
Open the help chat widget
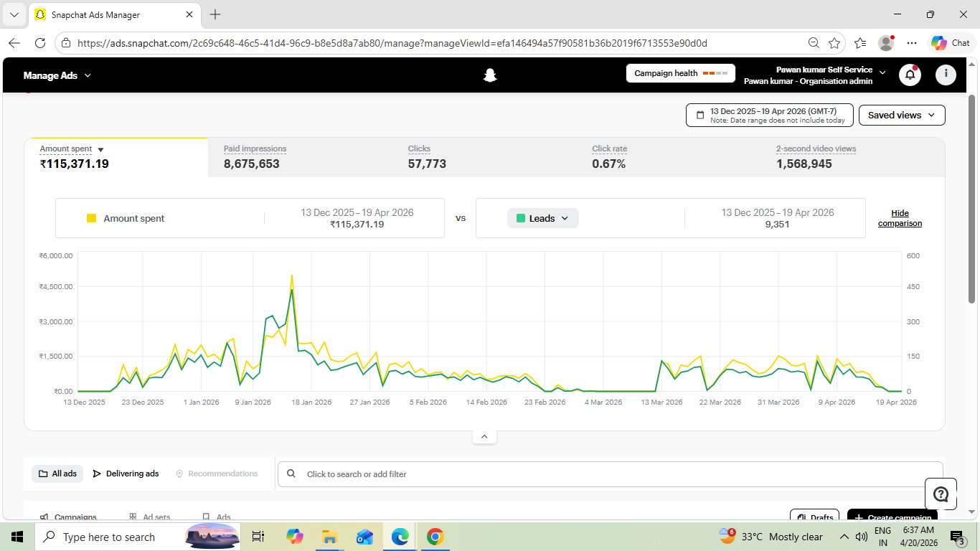pos(941,494)
